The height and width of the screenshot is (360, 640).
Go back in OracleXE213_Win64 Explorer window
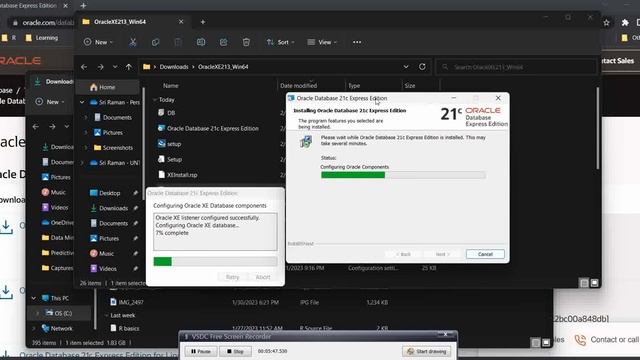pyautogui.click(x=84, y=67)
